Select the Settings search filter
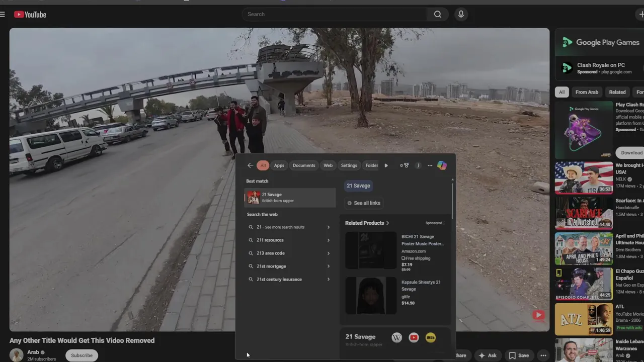Screen dimensions: 644x362 (x=349, y=165)
